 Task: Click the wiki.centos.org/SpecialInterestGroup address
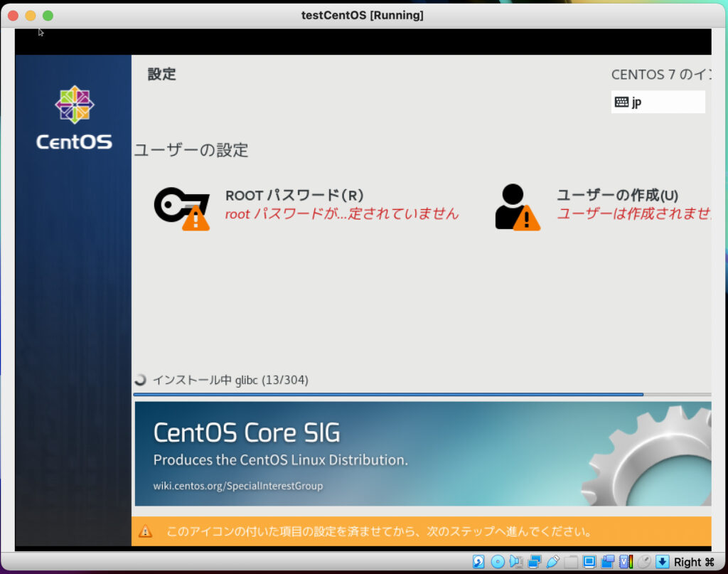tap(238, 486)
